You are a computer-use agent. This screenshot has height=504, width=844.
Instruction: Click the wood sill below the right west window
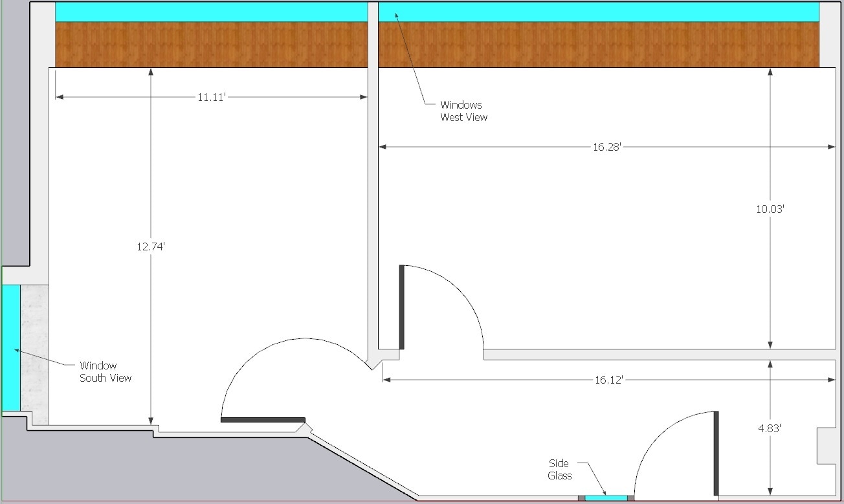click(599, 45)
